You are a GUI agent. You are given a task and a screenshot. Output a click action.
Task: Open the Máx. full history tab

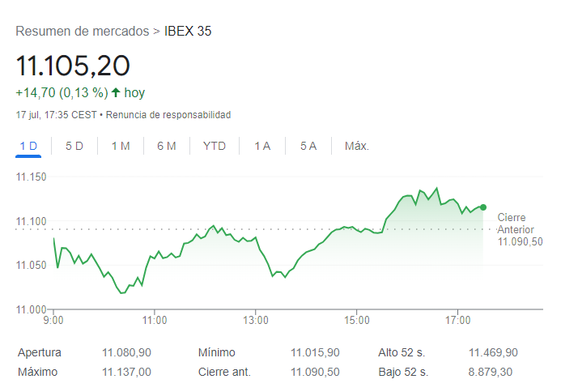[x=357, y=146]
